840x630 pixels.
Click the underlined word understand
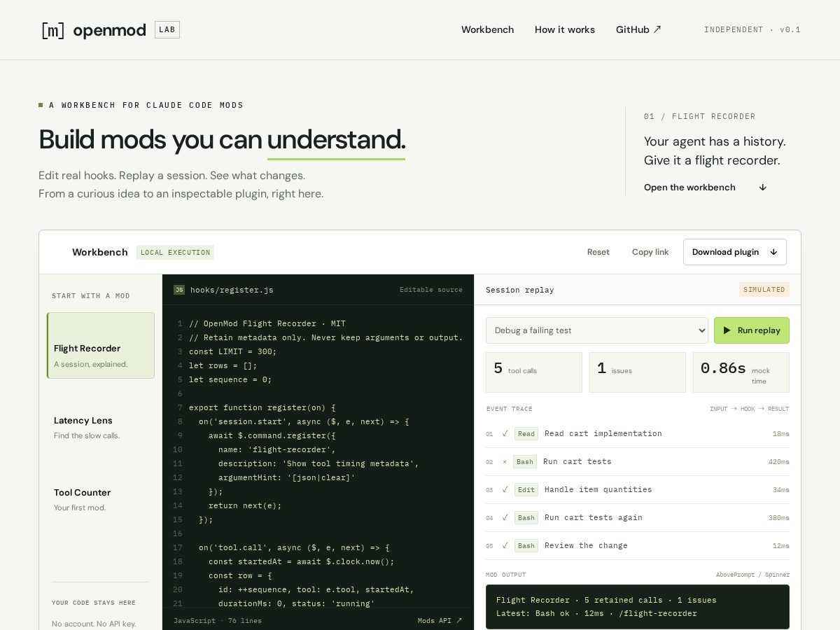[x=336, y=139]
